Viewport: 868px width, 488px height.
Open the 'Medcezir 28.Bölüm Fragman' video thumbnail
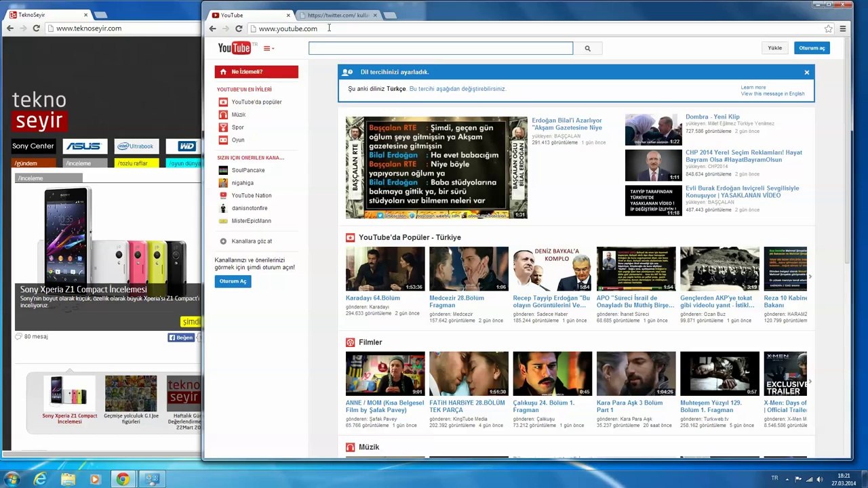tap(469, 269)
